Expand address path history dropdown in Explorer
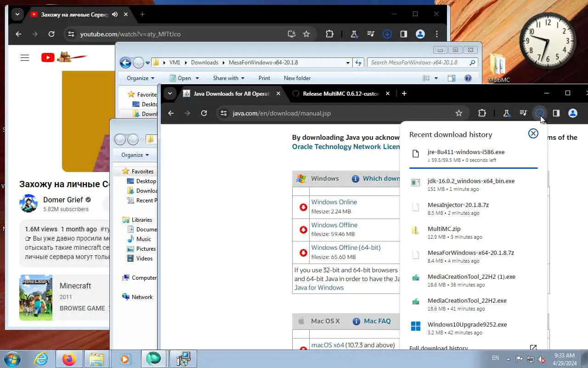The image size is (588, 368). click(348, 63)
